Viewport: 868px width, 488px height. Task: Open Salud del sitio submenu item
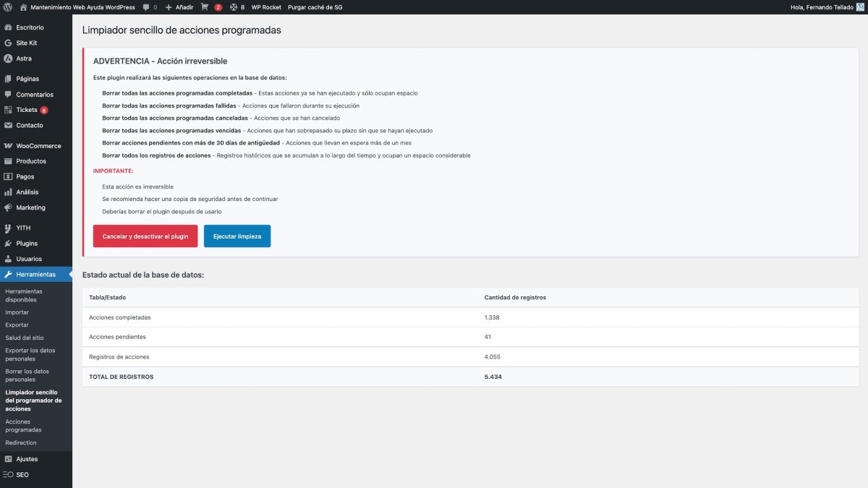point(25,338)
